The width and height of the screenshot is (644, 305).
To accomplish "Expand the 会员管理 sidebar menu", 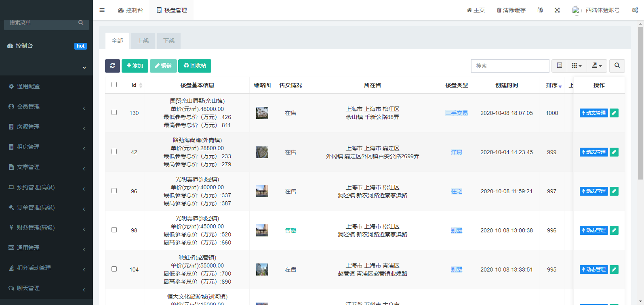I will click(x=46, y=107).
